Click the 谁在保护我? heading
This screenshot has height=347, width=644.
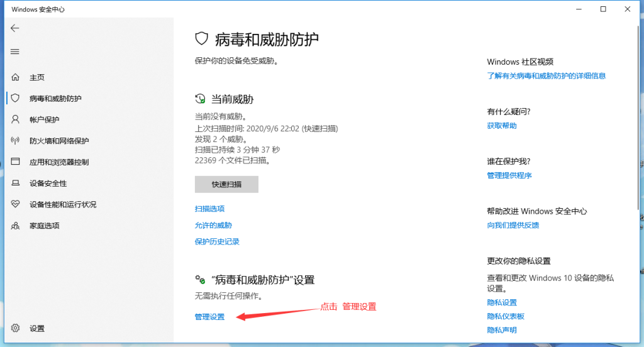[x=509, y=161]
